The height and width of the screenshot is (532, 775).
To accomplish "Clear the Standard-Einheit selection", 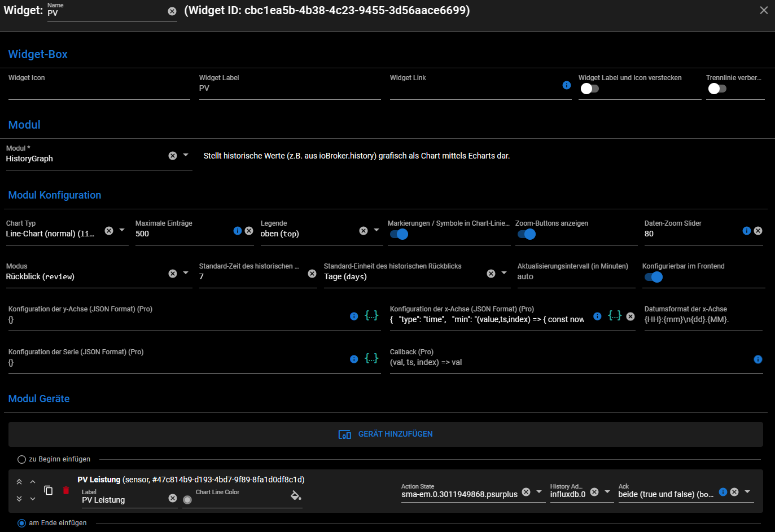I will coord(491,274).
